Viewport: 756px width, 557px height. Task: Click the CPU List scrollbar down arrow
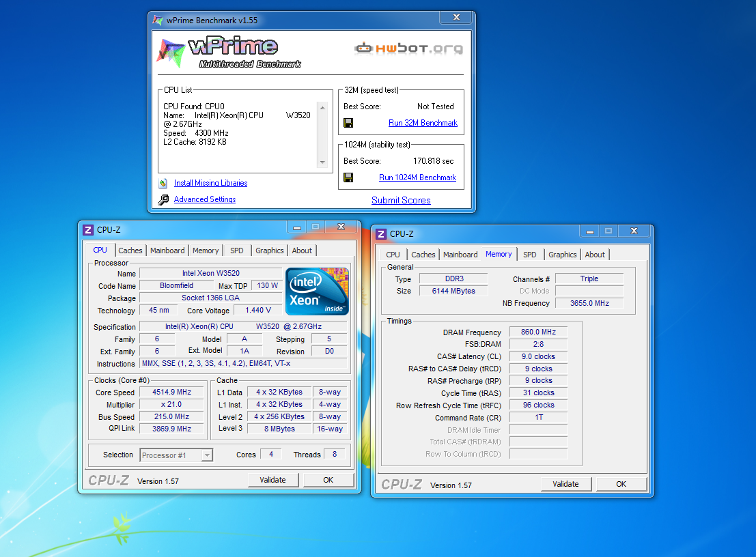pyautogui.click(x=322, y=162)
